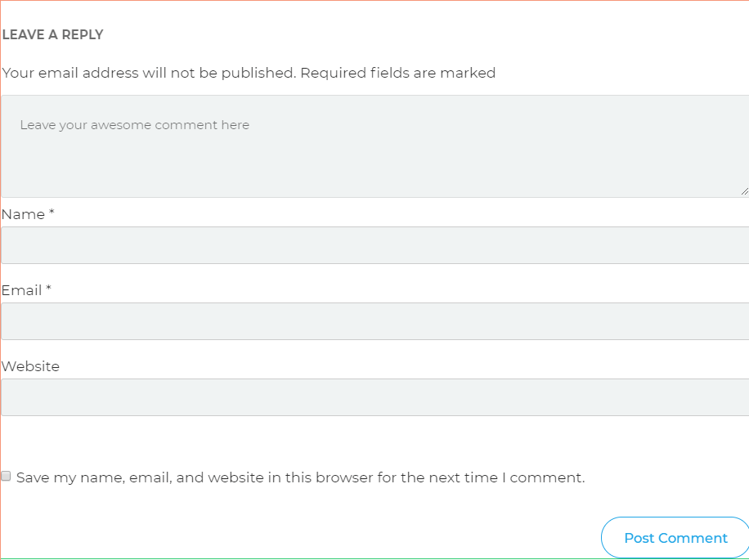
Task: Click the comment box resize handle
Action: coord(743,191)
